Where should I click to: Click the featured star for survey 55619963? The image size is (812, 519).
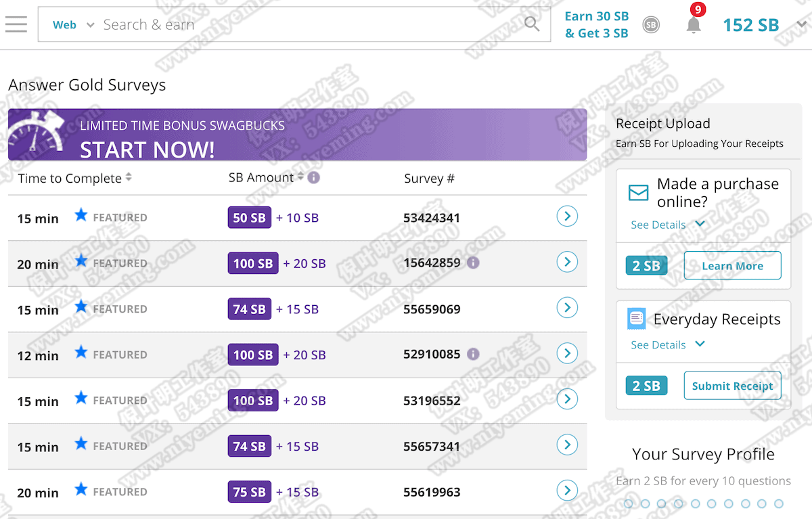click(x=81, y=489)
